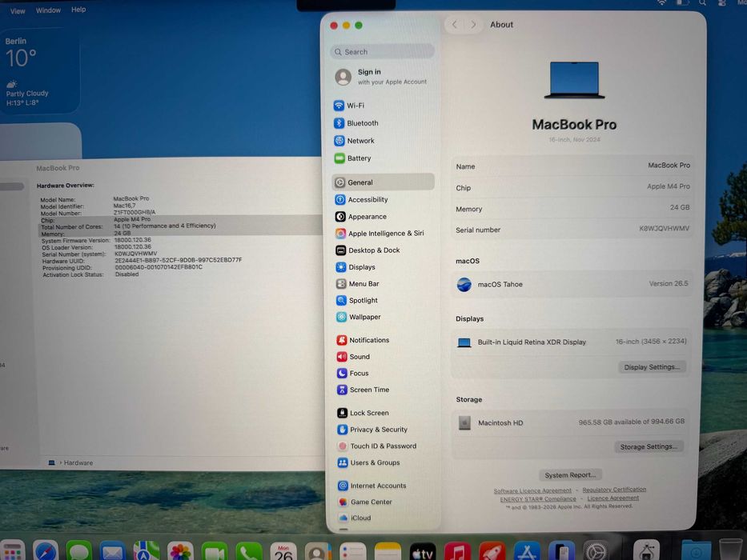The image size is (747, 560).
Task: Open Game Center settings
Action: [x=365, y=502]
